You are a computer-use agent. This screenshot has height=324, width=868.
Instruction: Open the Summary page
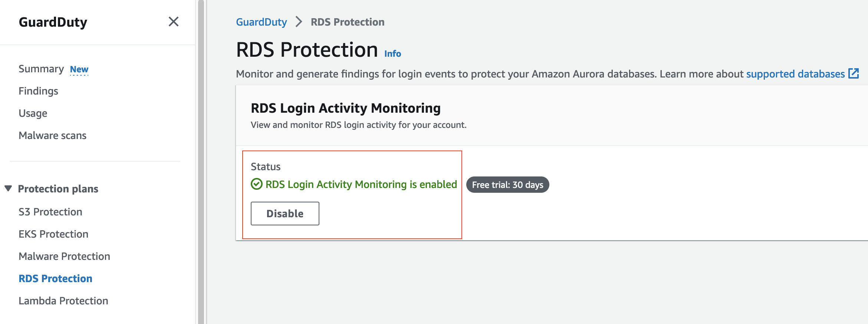41,69
